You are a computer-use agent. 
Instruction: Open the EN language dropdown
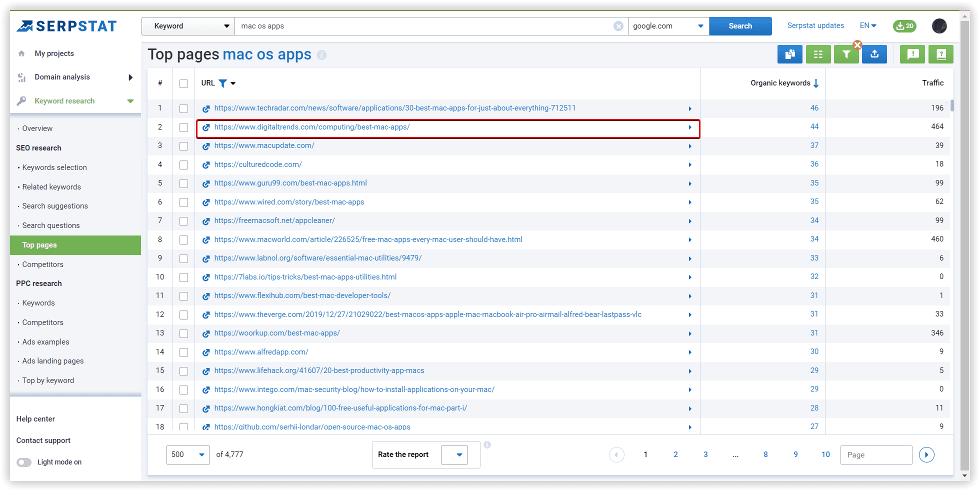[x=868, y=25]
